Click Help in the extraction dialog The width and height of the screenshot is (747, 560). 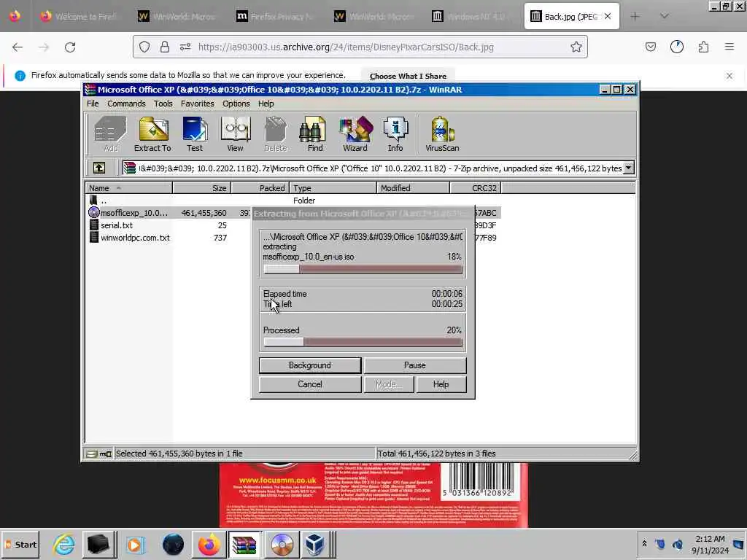pyautogui.click(x=441, y=384)
